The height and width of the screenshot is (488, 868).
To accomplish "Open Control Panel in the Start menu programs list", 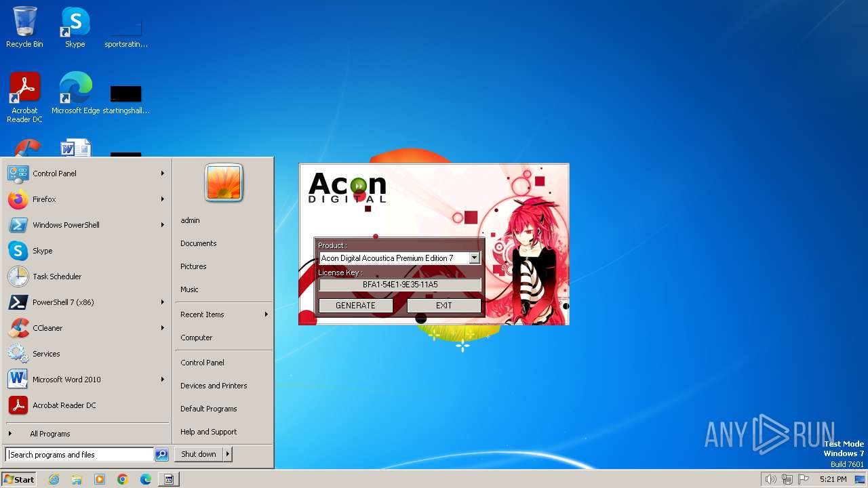I will tap(86, 174).
